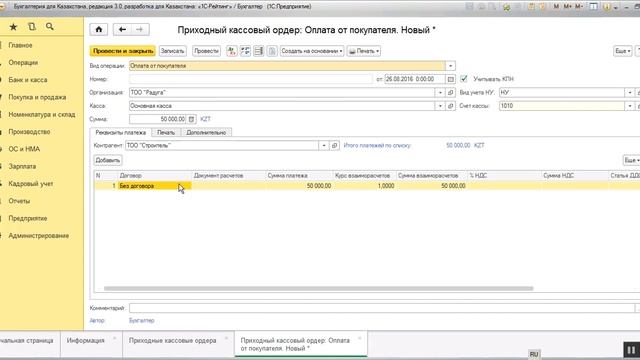Open the Печать dropdown in the toolbar
This screenshot has height=360, width=640.
[364, 51]
